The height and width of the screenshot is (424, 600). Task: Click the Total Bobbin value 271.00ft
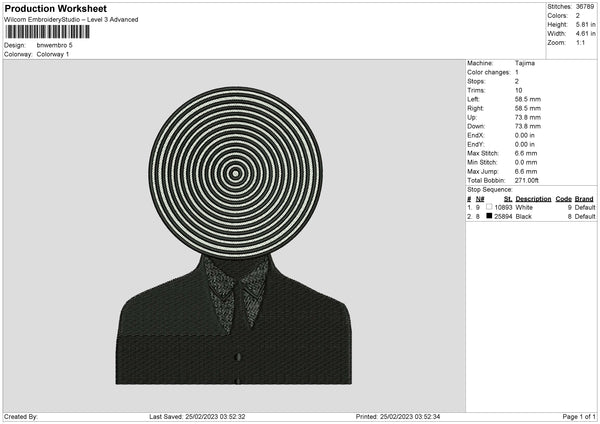tap(527, 180)
